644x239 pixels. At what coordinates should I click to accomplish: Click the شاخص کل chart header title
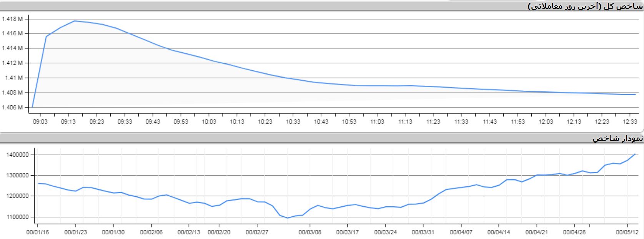coord(585,6)
